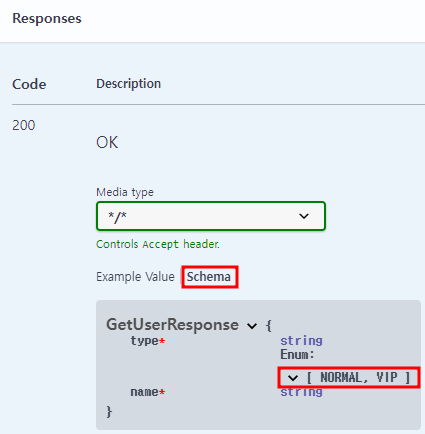
Task: Click the OK response description
Action: tap(107, 142)
